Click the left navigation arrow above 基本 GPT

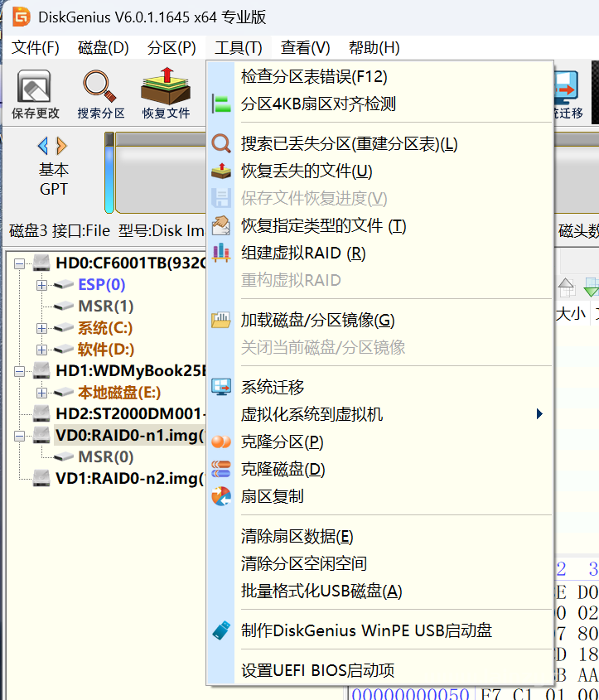pyautogui.click(x=43, y=147)
